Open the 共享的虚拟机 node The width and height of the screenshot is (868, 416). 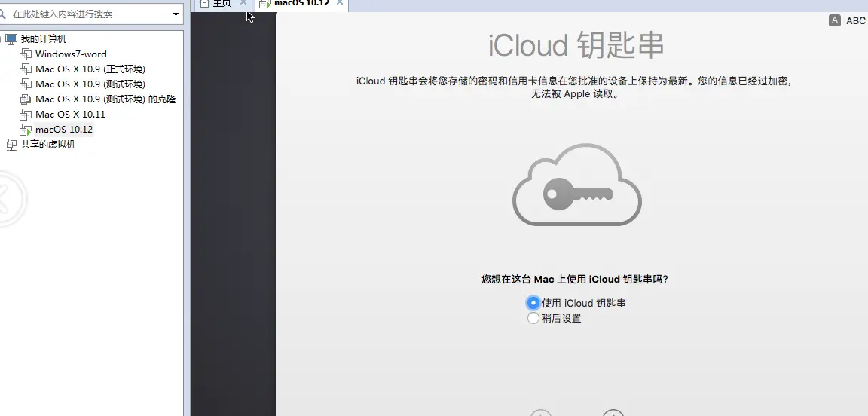48,144
